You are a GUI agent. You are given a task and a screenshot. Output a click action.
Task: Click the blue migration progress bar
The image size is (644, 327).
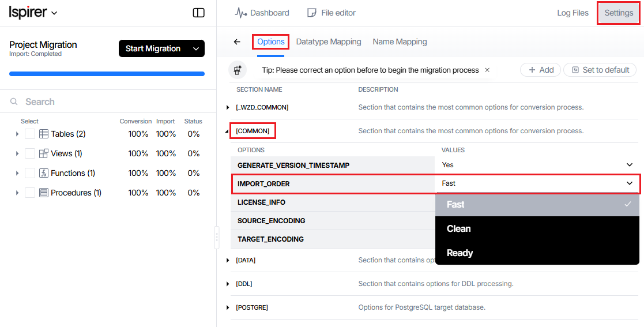[x=107, y=74]
